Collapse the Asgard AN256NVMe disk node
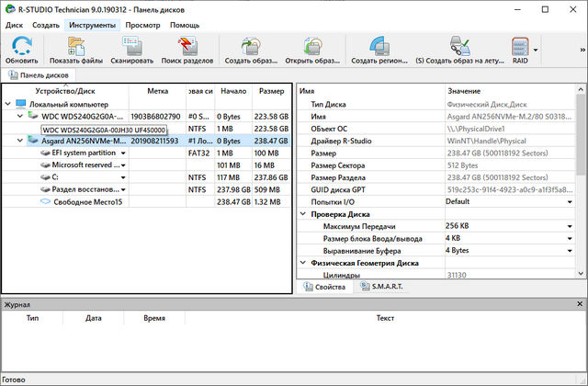588x386 pixels. (x=20, y=141)
